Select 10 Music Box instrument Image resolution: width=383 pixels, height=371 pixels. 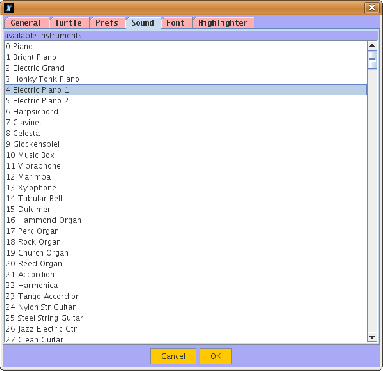[186, 155]
